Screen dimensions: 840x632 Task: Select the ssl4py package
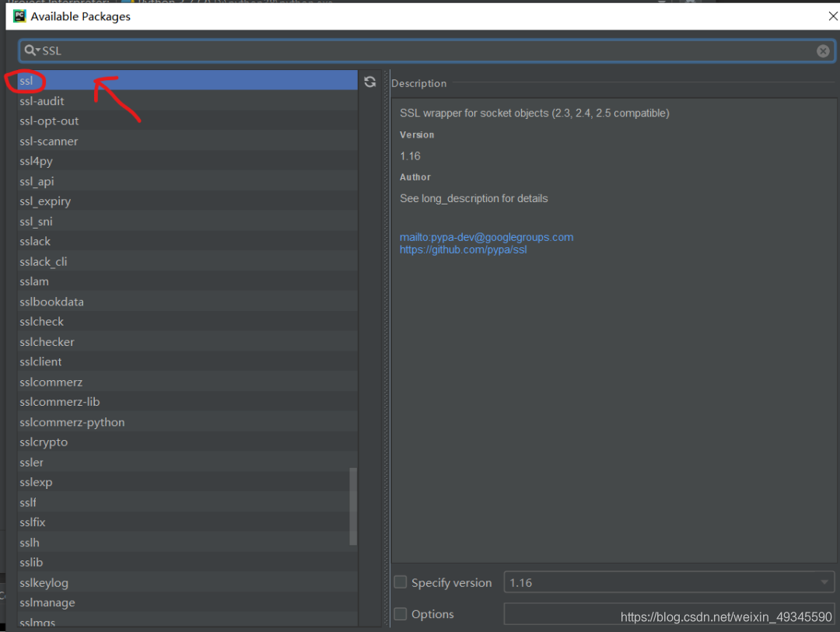tap(187, 161)
